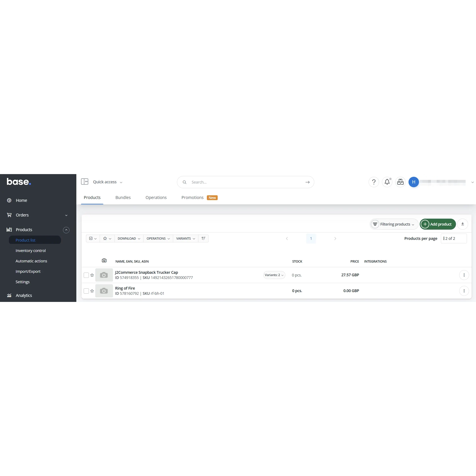Screen dimensions: 476x476
Task: Open the help question mark icon
Action: (x=374, y=182)
